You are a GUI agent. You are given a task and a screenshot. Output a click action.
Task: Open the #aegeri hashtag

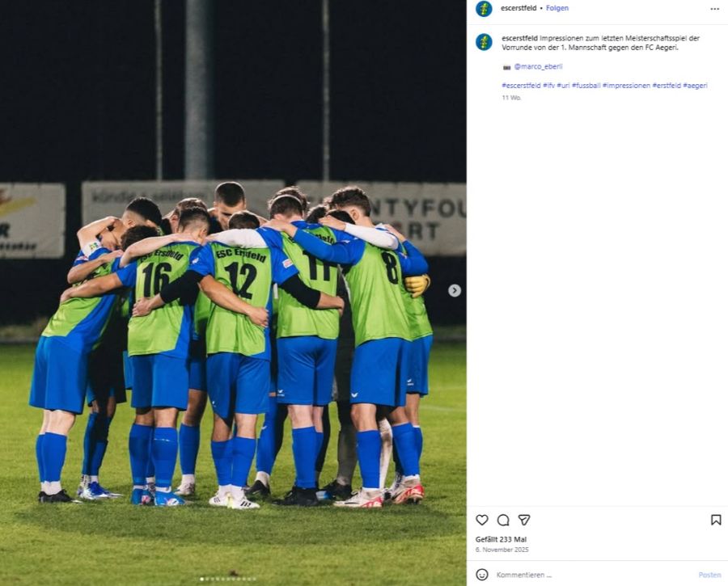coord(695,86)
